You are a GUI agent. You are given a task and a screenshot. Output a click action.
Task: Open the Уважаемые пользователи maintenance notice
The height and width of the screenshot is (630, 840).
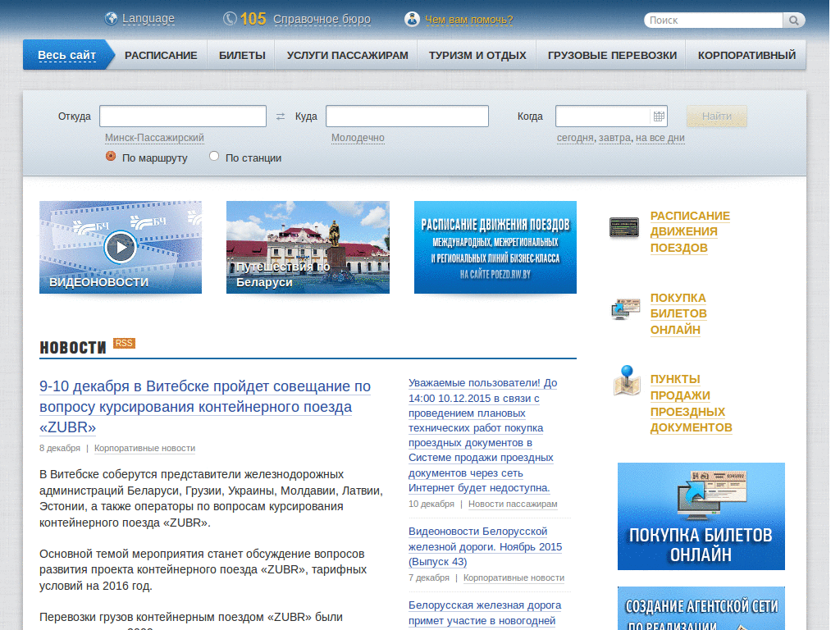[482, 436]
